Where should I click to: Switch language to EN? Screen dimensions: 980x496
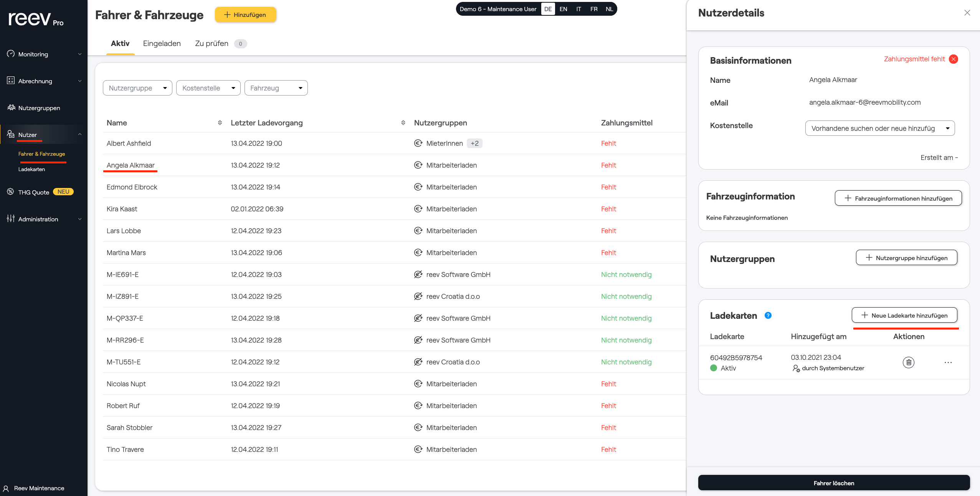pyautogui.click(x=563, y=9)
